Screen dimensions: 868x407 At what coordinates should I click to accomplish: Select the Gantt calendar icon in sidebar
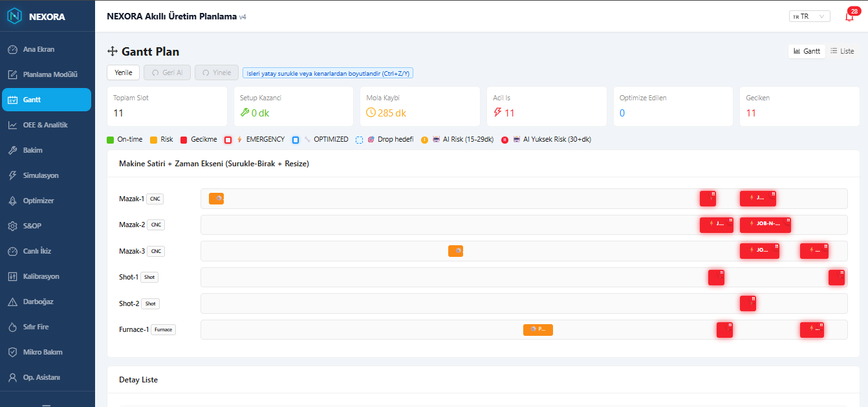coord(12,100)
